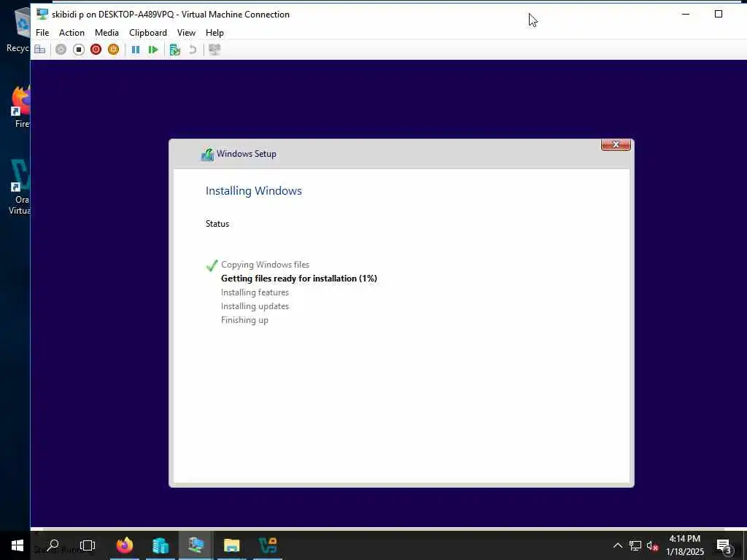Close the Windows Setup dialog
Viewport: 747px width, 560px height.
pos(616,145)
